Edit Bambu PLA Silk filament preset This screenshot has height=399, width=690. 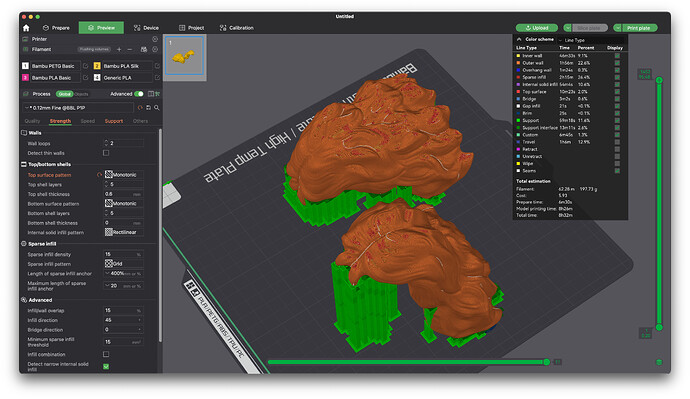pos(157,66)
